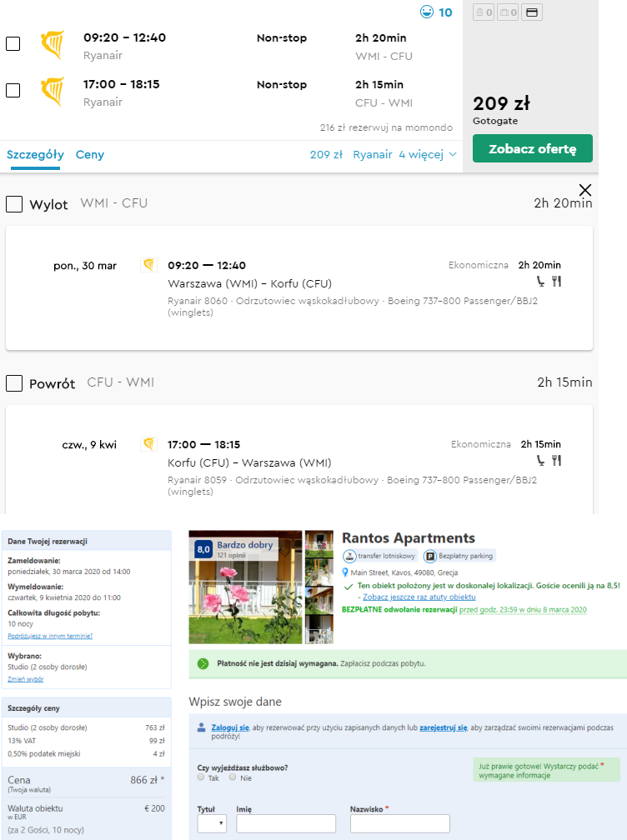
Task: Select the Tak business trip radio button
Action: [x=201, y=777]
